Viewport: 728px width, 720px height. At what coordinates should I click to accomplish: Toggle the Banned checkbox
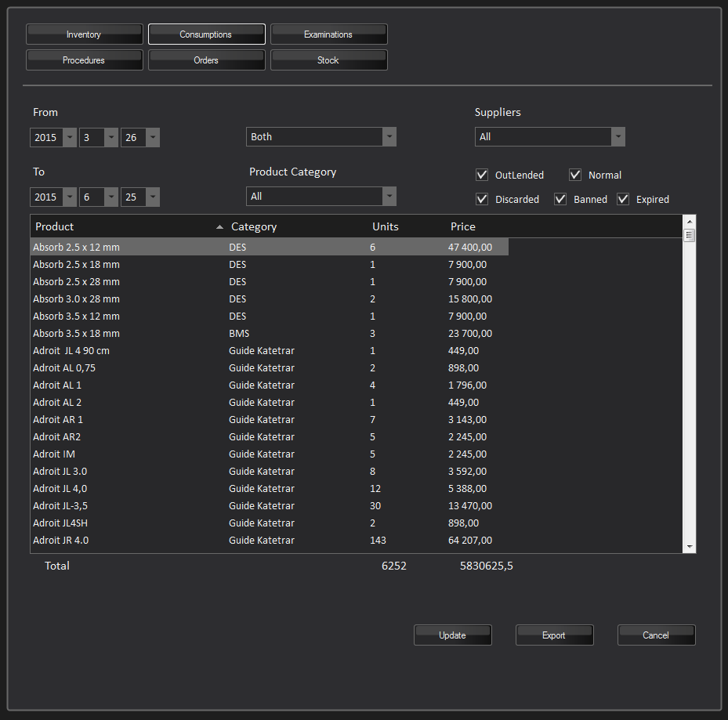(560, 199)
